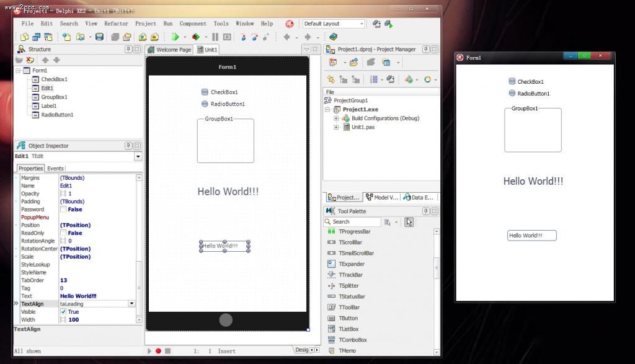Select TButton in the Tool Palette
This screenshot has height=364, width=635.
[344, 318]
